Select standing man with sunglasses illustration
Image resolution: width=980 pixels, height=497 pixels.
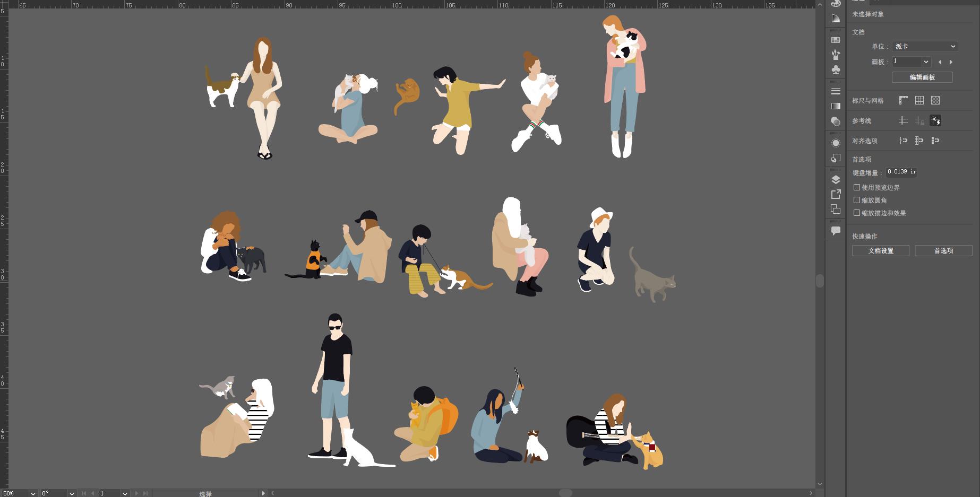click(331, 386)
